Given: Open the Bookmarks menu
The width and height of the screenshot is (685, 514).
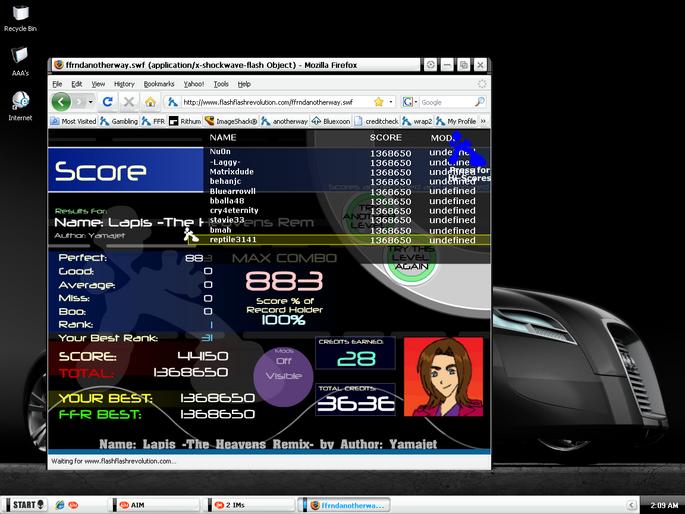Looking at the screenshot, I should [159, 84].
